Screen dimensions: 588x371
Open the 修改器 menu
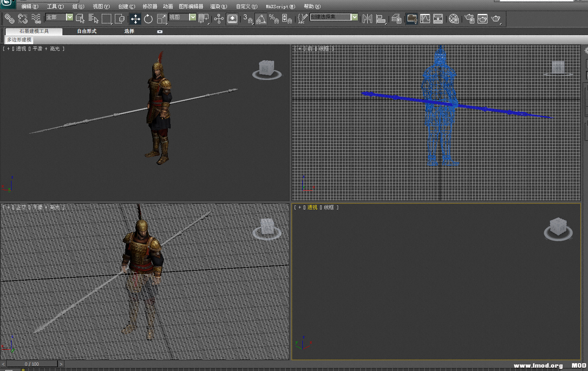tap(150, 7)
